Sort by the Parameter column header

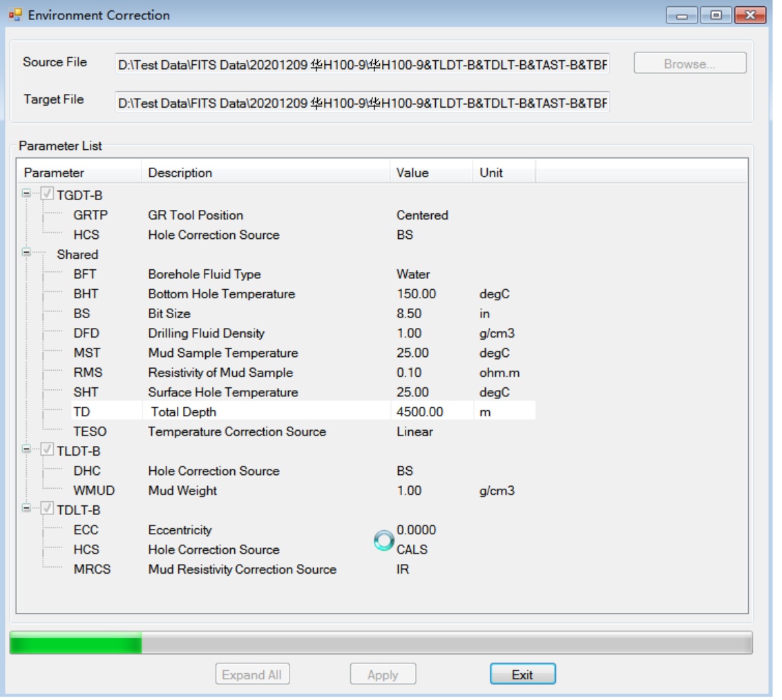point(79,173)
